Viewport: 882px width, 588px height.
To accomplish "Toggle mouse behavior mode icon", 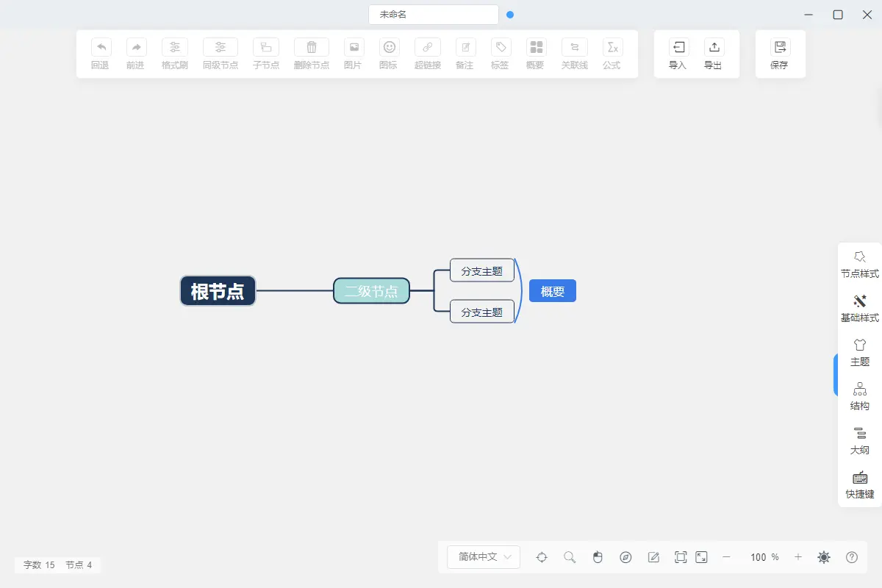I will (598, 557).
